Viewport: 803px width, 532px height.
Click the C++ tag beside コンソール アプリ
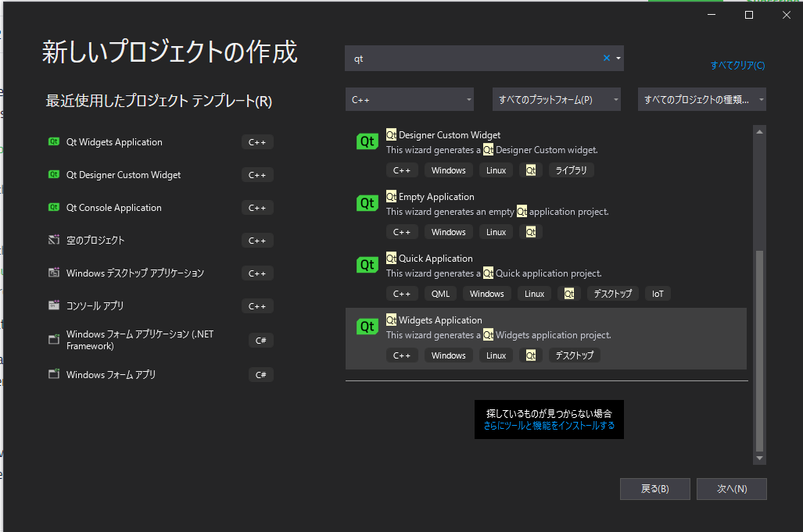[257, 306]
